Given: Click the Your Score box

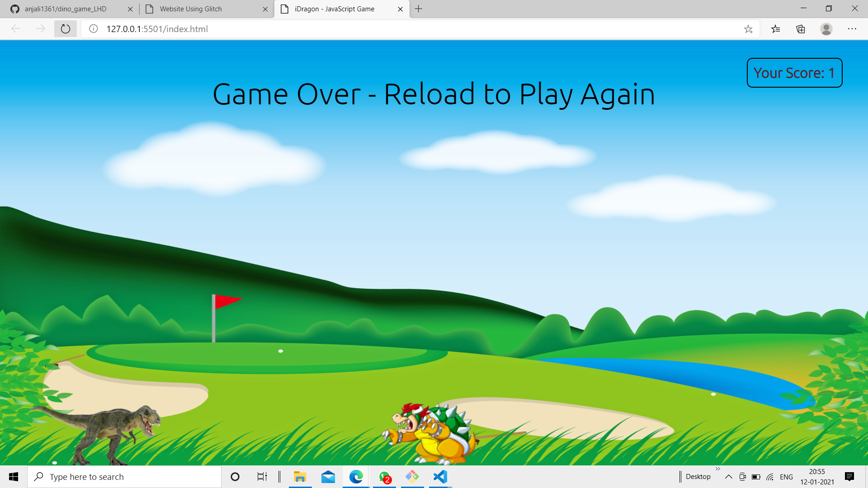Looking at the screenshot, I should [794, 73].
